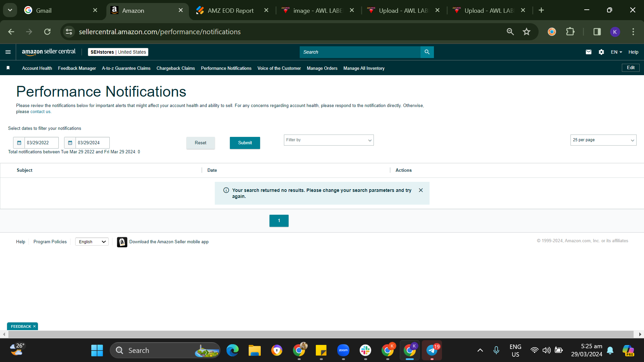Open Windows Start menu
This screenshot has width=644, height=362.
pos(97,351)
